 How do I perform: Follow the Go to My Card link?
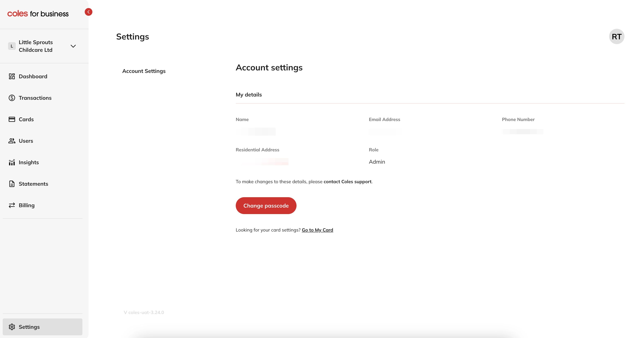click(317, 230)
